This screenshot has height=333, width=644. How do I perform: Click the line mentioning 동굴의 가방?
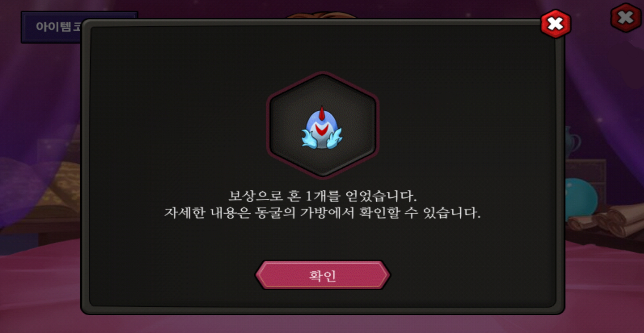[322, 213]
